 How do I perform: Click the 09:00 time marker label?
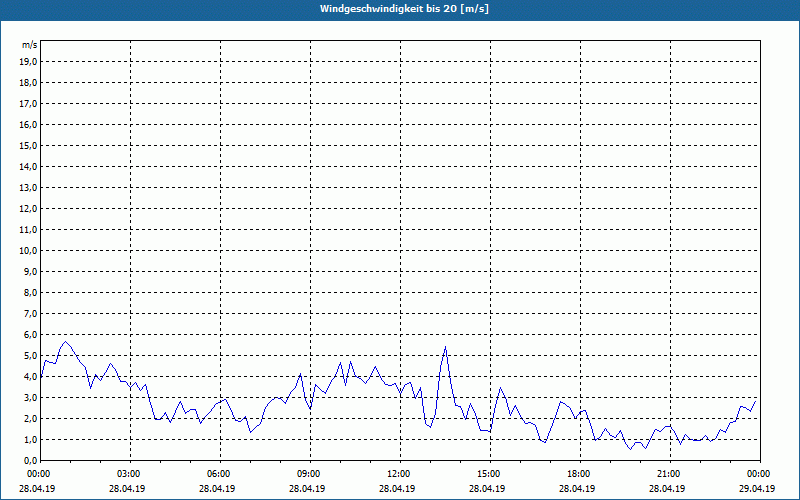point(308,474)
